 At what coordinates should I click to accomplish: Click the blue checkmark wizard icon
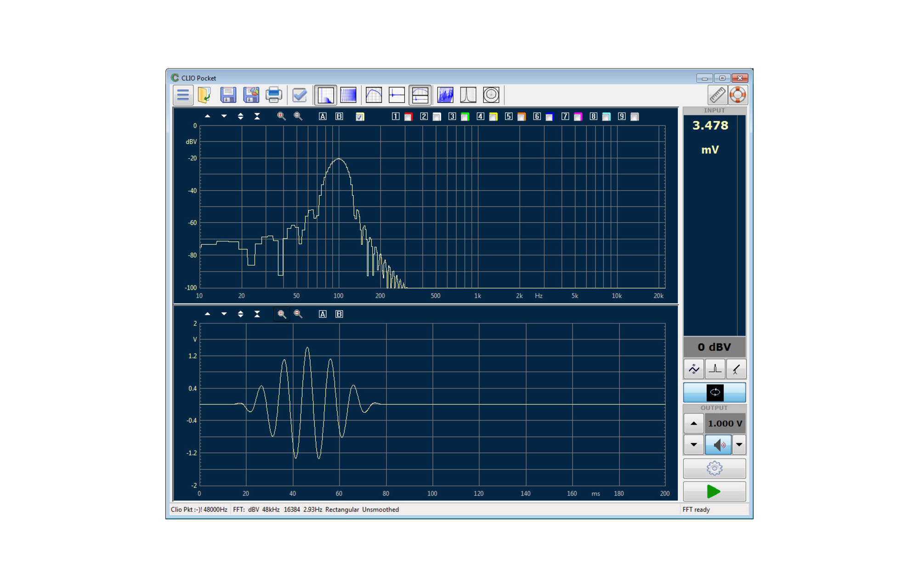[299, 95]
